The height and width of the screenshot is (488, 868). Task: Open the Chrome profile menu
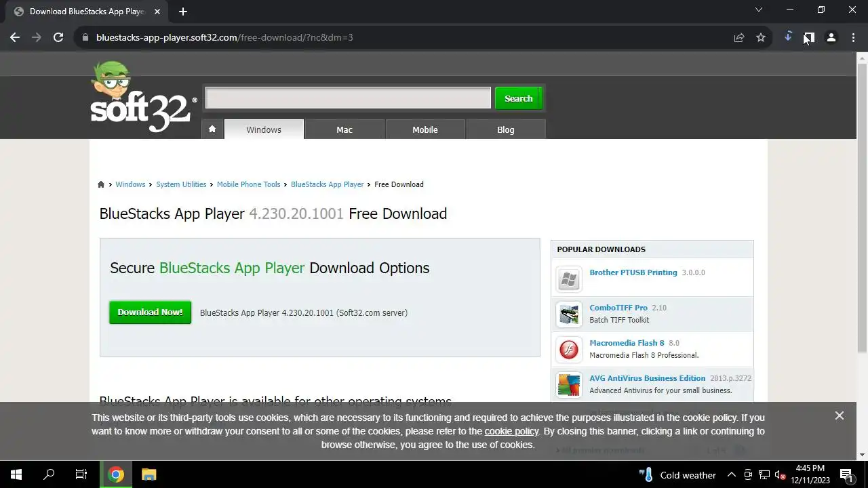831,37
